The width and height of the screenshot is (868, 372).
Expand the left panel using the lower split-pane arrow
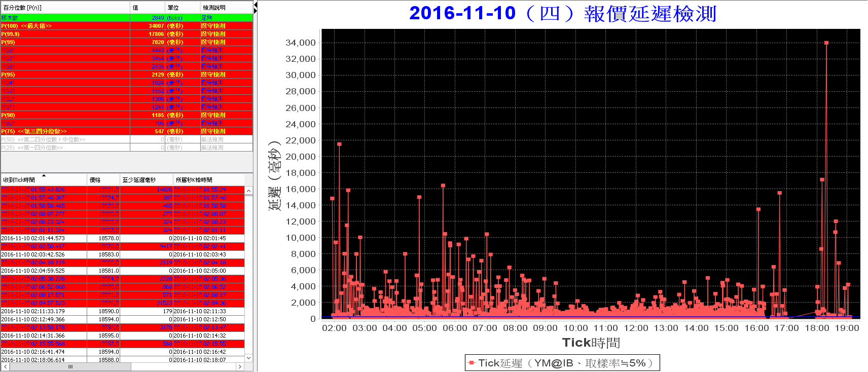[x=256, y=11]
